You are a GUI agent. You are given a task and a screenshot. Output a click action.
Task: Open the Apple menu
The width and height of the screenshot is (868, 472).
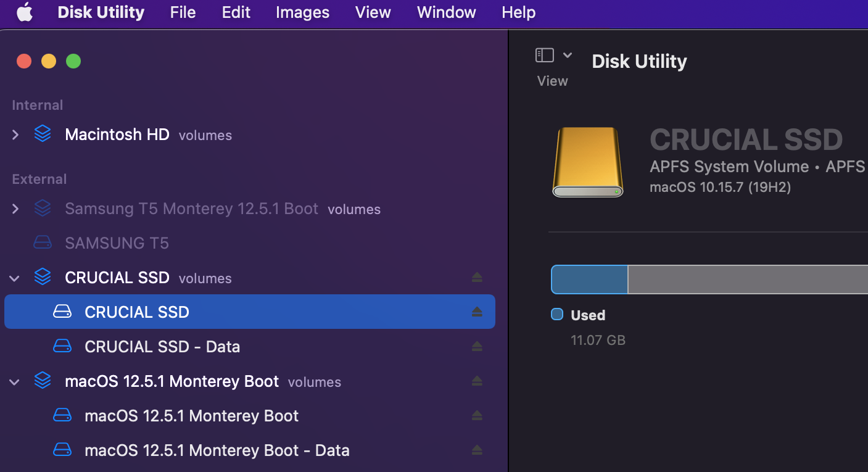point(24,12)
